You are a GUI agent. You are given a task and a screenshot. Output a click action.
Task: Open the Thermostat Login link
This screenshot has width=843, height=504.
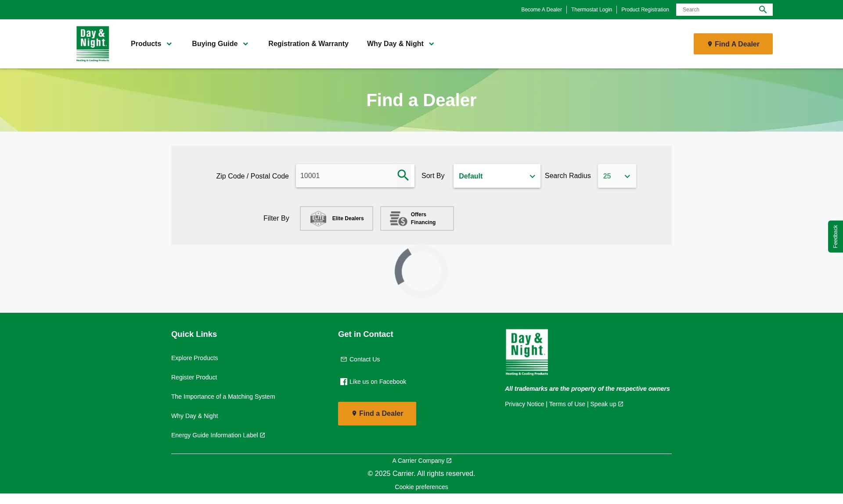(x=591, y=10)
